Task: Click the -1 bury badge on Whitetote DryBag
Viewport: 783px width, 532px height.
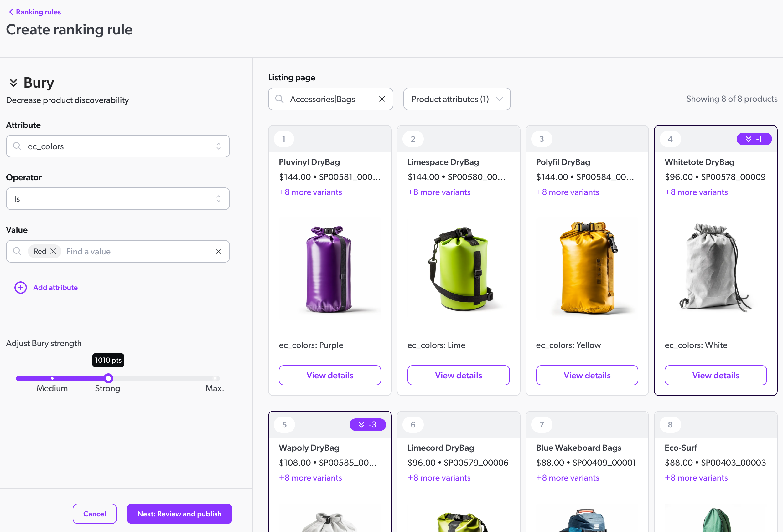Action: click(754, 139)
